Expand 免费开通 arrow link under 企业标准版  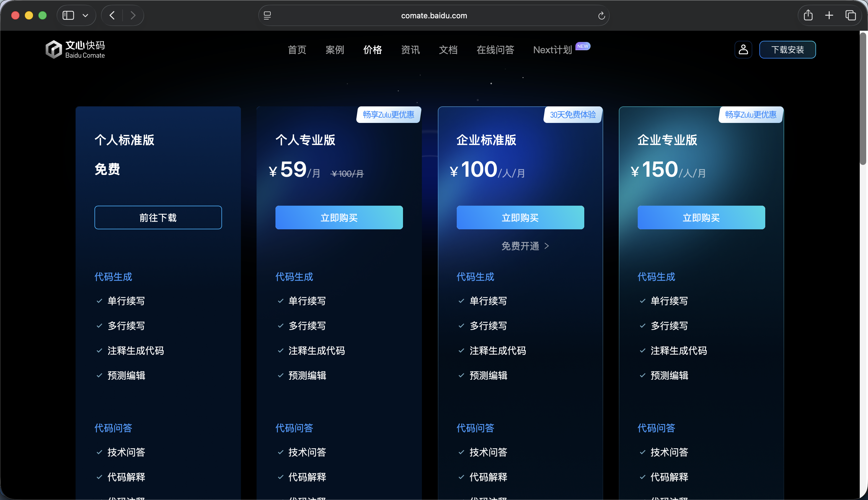tap(525, 246)
